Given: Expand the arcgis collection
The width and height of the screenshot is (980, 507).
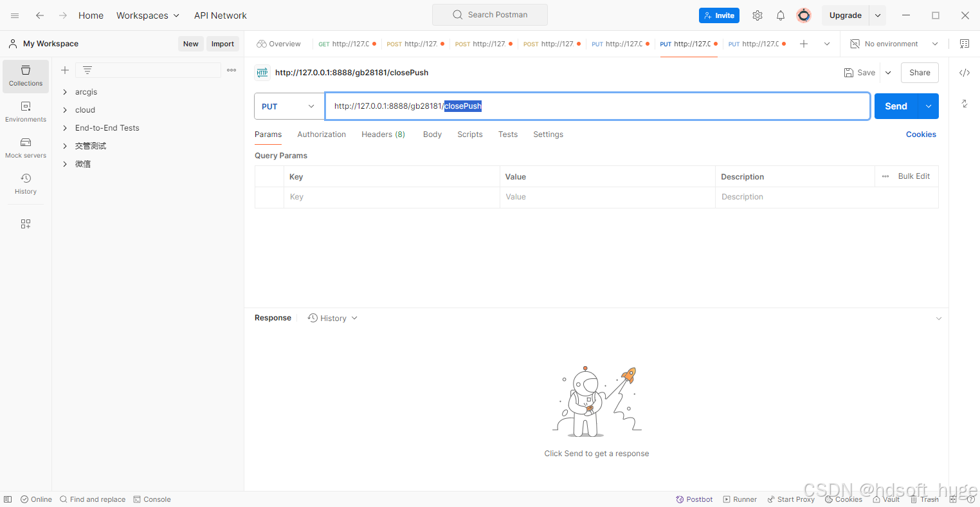Looking at the screenshot, I should pos(65,92).
